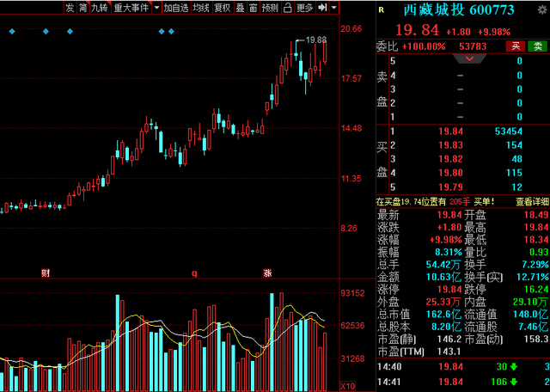Open settings gear icon beside stock code
This screenshot has width=550, height=392.
coord(542,9)
